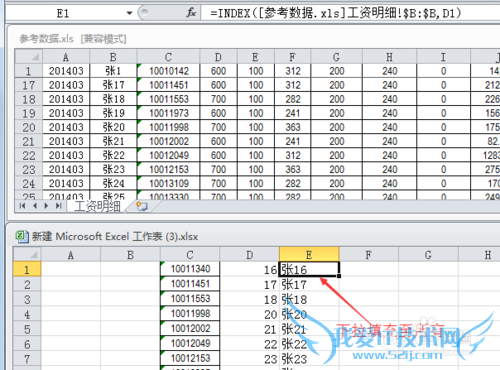
Task: Click the Name Box showing E1
Action: 64,13
